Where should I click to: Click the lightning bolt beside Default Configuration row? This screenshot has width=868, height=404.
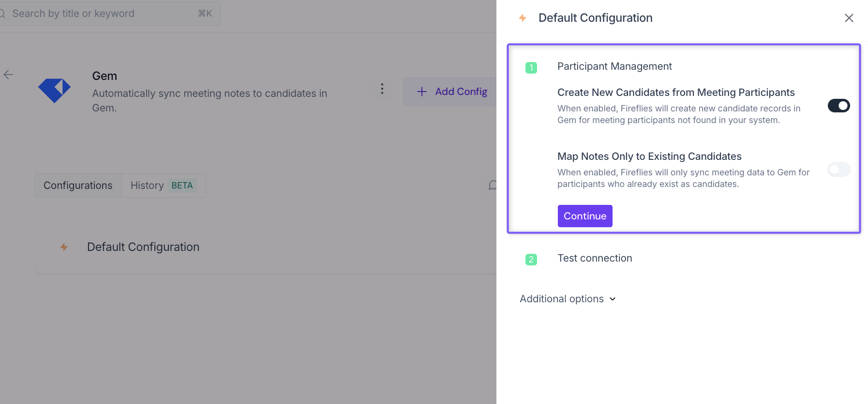pos(64,247)
